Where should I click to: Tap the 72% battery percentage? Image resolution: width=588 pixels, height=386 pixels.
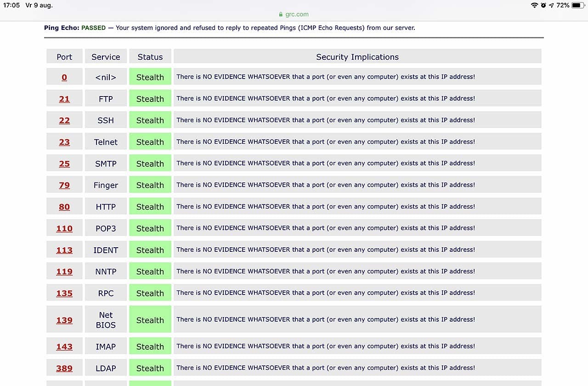coord(563,6)
